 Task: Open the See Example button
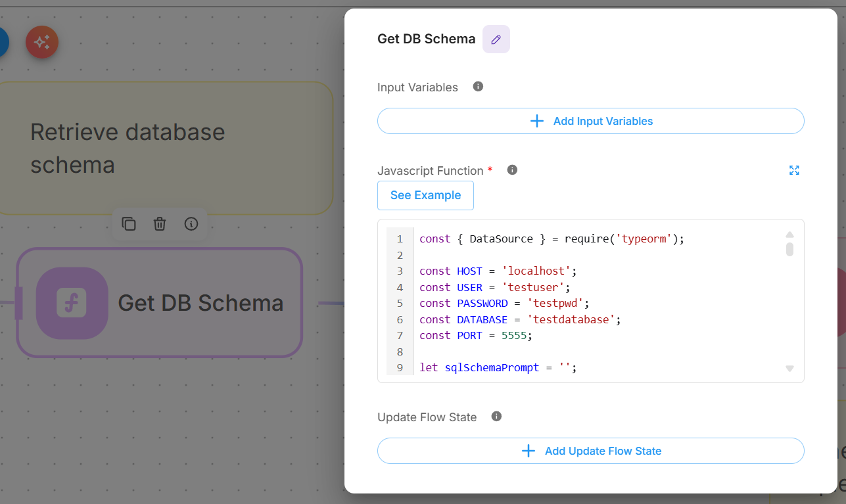click(425, 195)
